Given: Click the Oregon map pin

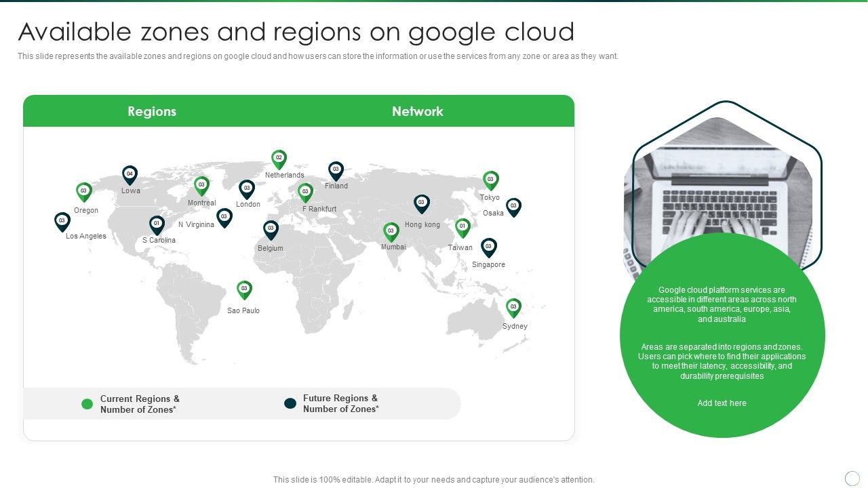Looking at the screenshot, I should point(84,192).
